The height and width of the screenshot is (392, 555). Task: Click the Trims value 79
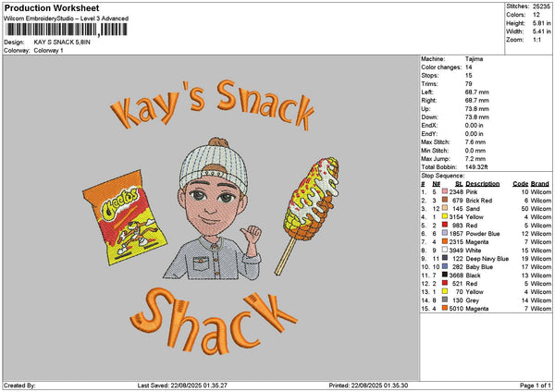(469, 84)
